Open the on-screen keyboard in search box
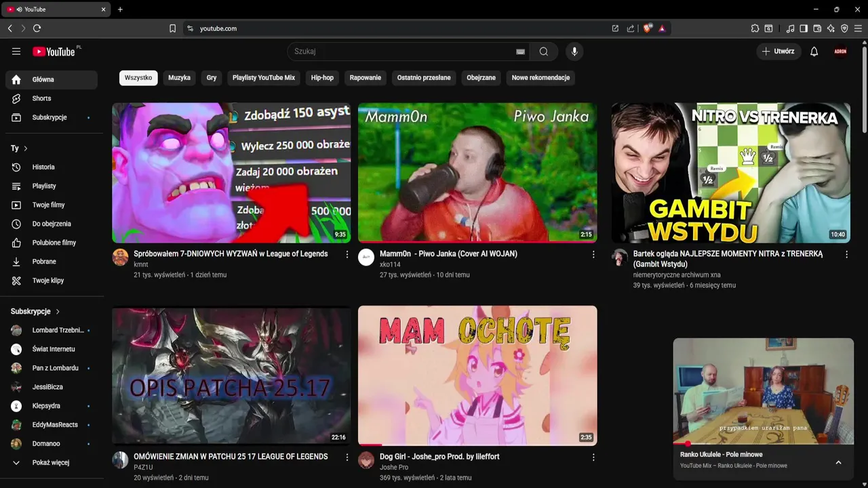The height and width of the screenshot is (488, 868). tap(520, 52)
